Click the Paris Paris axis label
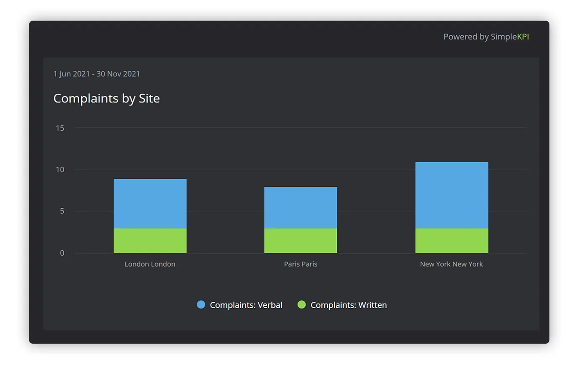The width and height of the screenshot is (588, 372). 301,264
